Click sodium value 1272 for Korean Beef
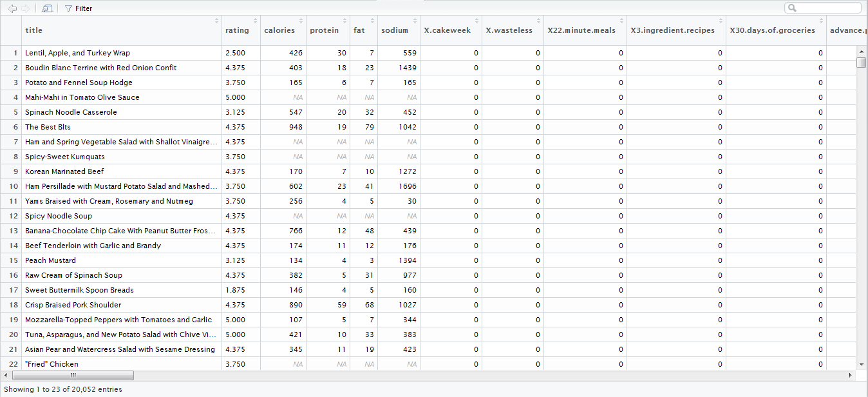Screen dimensions: 868x397 click(399, 171)
